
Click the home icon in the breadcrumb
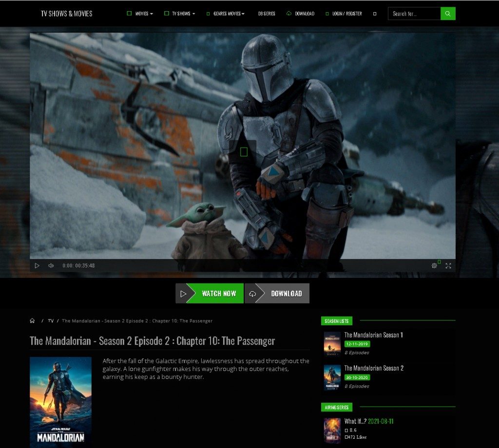click(32, 320)
